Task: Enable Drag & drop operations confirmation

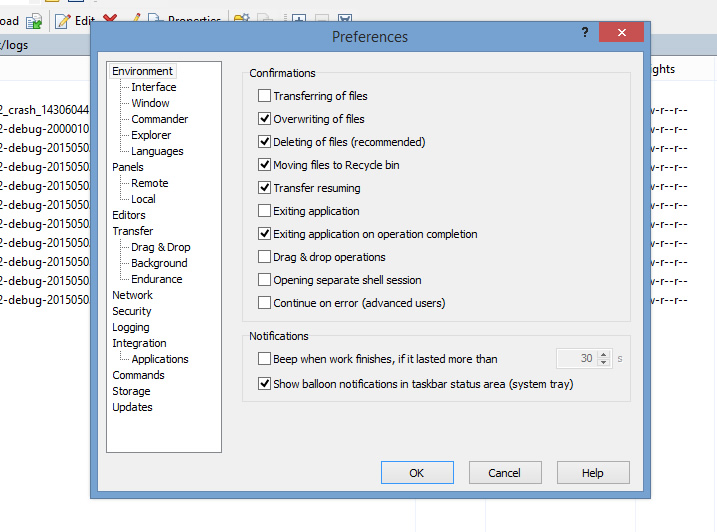Action: click(265, 257)
